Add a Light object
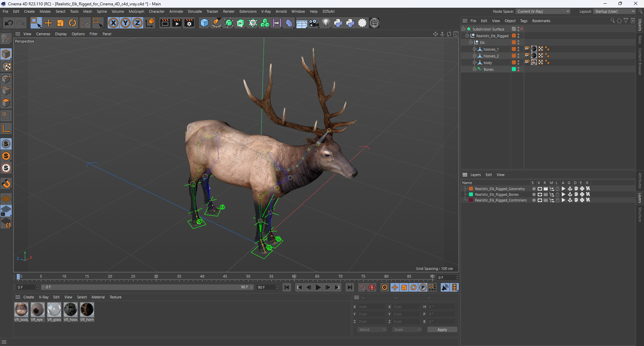The height and width of the screenshot is (346, 644). pos(326,23)
